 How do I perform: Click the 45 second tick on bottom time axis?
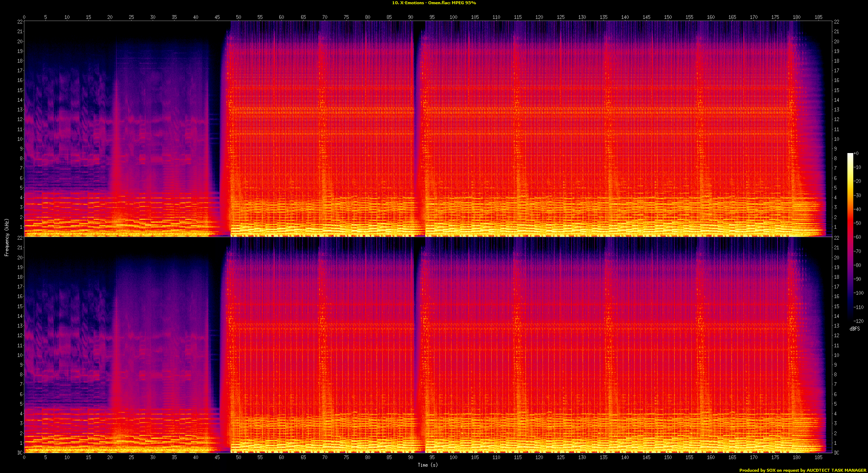point(217,457)
